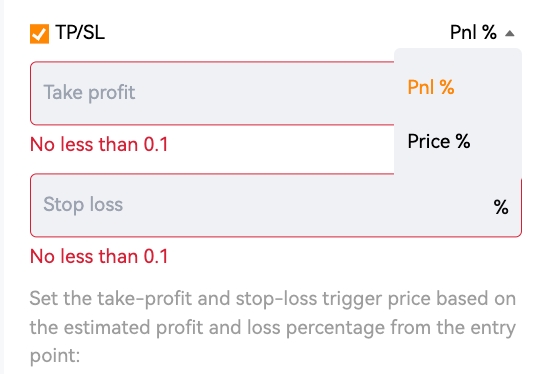Click the take-profit and stop-loss help description
The image size is (544, 374).
coord(273,327)
